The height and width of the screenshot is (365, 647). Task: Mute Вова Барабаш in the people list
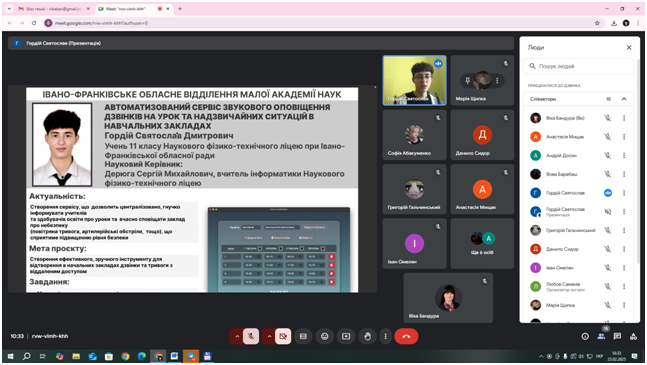608,174
